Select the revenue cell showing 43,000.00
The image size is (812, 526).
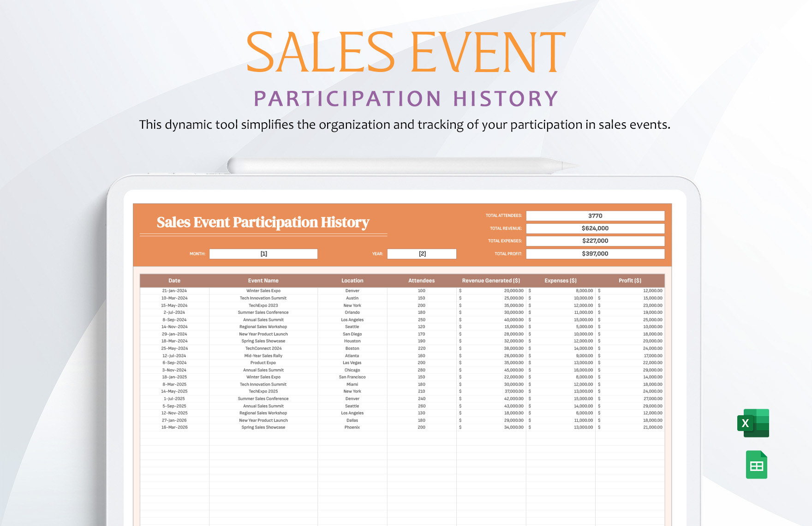click(x=491, y=406)
